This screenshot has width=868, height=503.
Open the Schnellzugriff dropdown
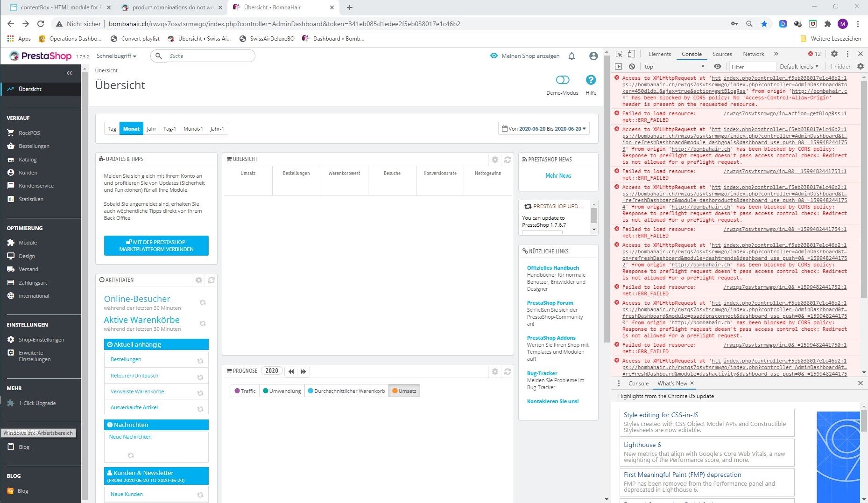[x=116, y=56]
